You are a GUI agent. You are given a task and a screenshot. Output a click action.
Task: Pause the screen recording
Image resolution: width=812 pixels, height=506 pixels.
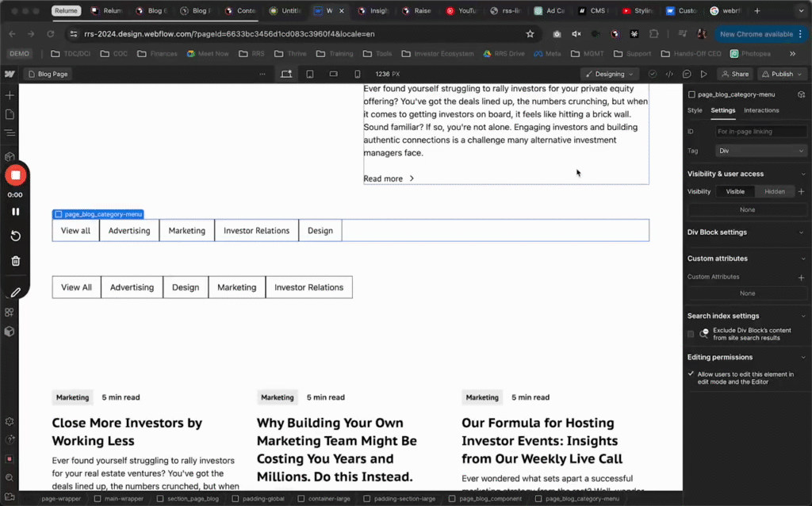pos(16,212)
